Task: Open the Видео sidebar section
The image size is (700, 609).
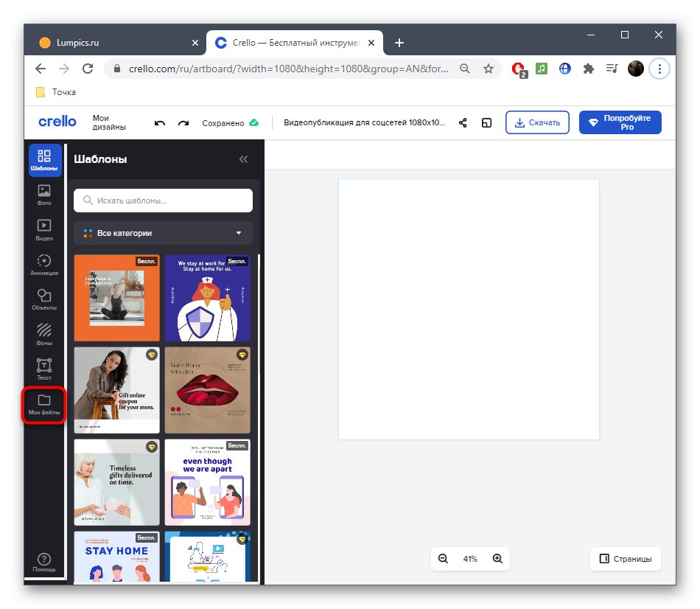Action: pos(44,229)
